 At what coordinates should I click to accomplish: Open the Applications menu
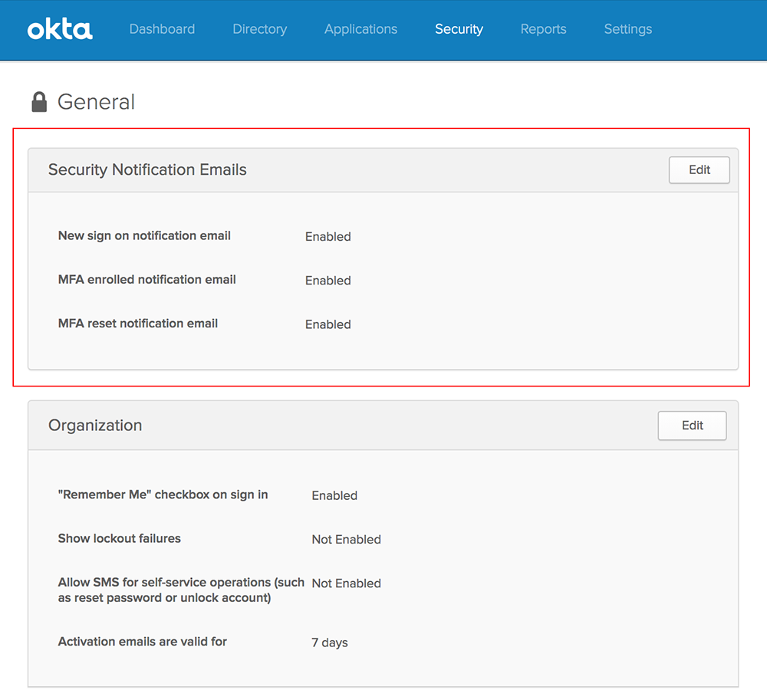[x=361, y=29]
